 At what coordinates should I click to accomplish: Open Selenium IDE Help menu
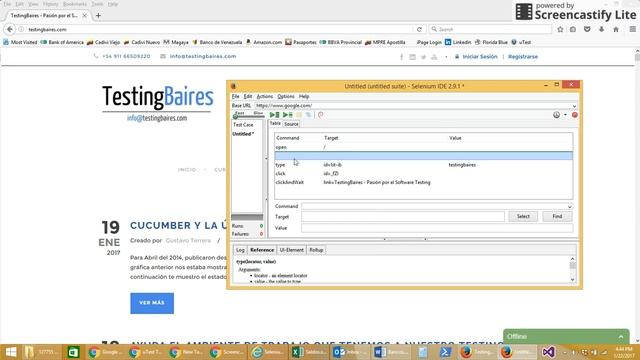click(x=304, y=96)
